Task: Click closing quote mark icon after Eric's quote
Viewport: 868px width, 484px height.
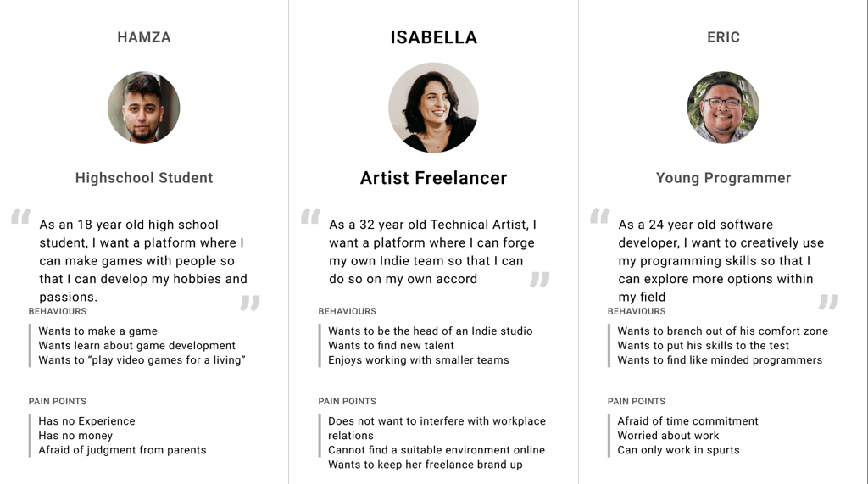Action: click(829, 303)
